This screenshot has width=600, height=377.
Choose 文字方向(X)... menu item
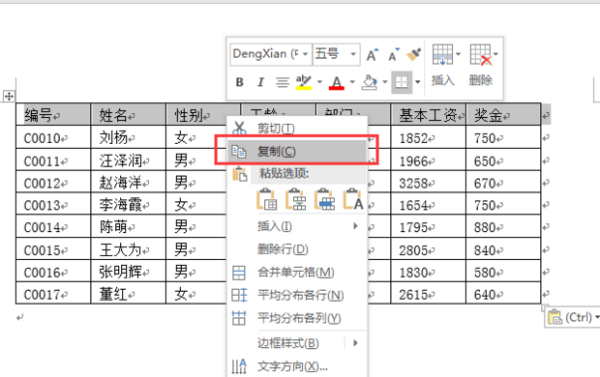coord(298,367)
